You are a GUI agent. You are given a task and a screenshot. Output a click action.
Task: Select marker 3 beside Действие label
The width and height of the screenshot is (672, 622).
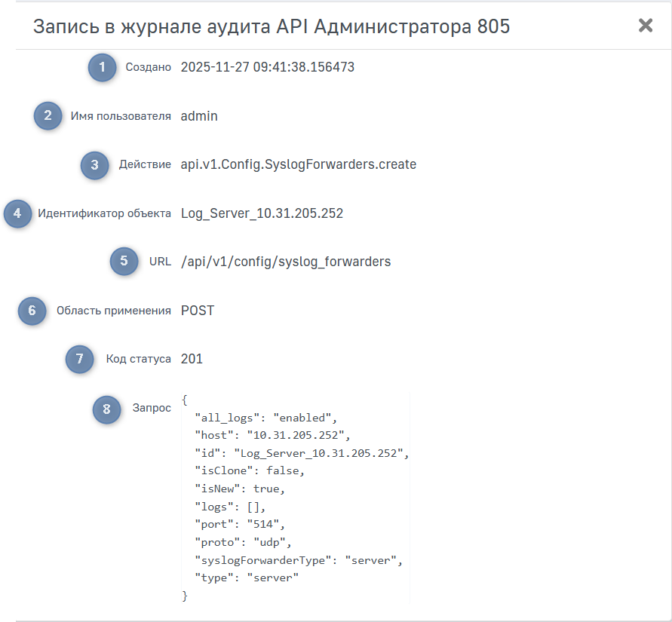click(94, 164)
